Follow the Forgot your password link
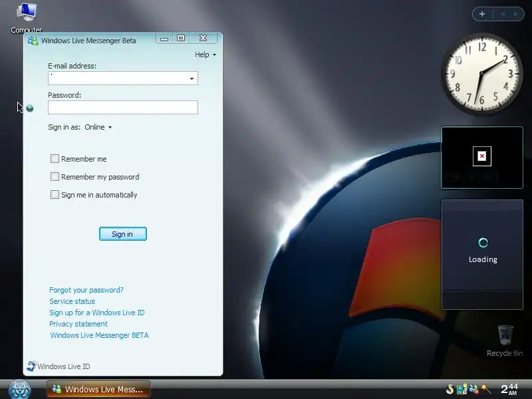This screenshot has width=532, height=399. point(86,290)
